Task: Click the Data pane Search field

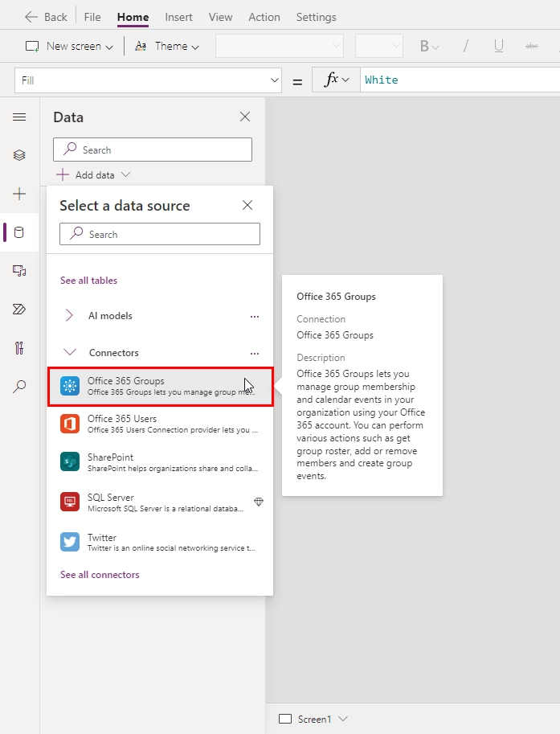Action: point(153,150)
